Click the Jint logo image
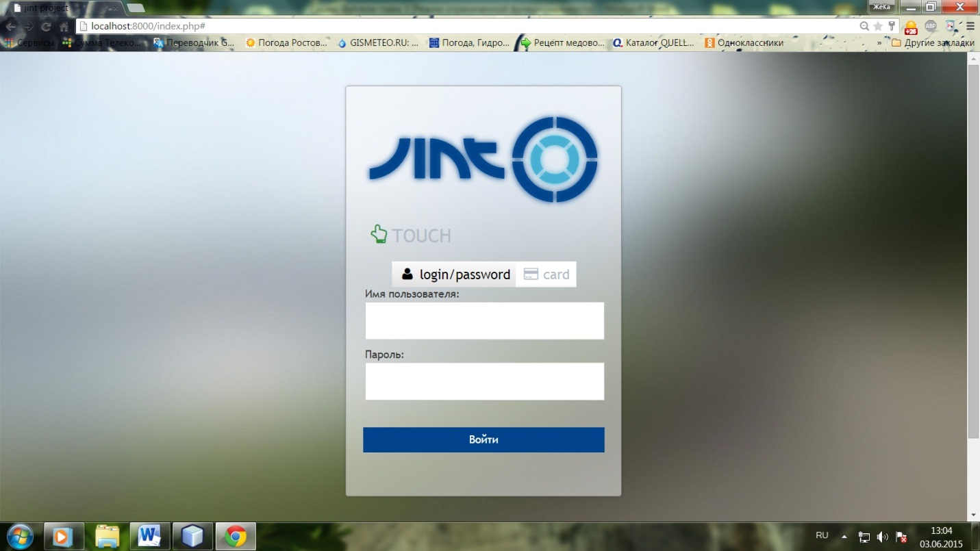The height and width of the screenshot is (551, 980). [483, 161]
